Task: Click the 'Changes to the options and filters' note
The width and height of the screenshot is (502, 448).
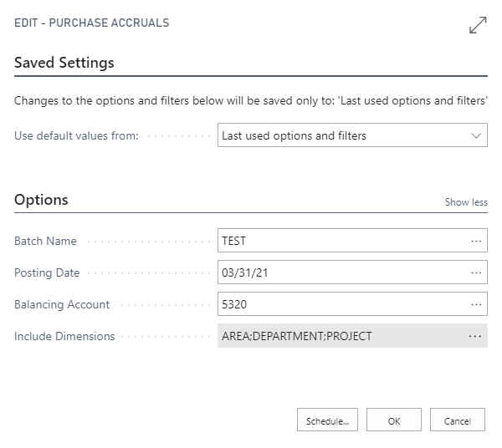Action: (x=251, y=100)
